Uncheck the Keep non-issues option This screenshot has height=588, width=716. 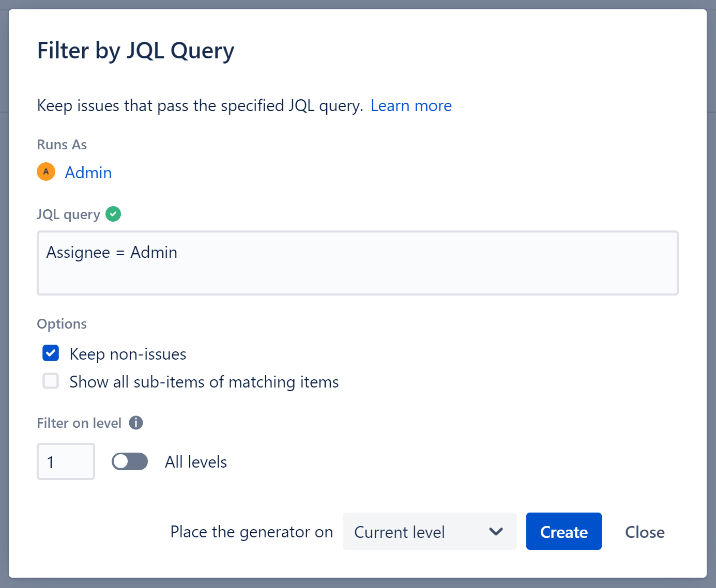pos(50,353)
